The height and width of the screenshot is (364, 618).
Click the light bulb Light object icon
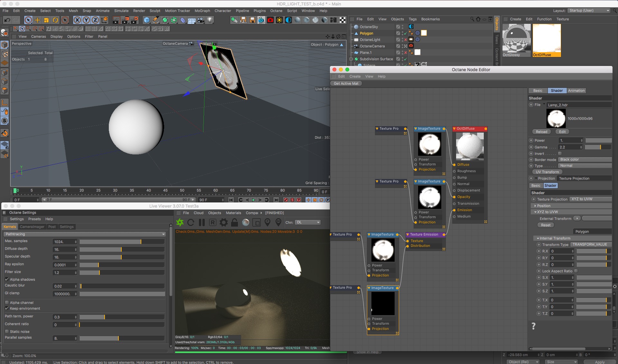point(210,20)
